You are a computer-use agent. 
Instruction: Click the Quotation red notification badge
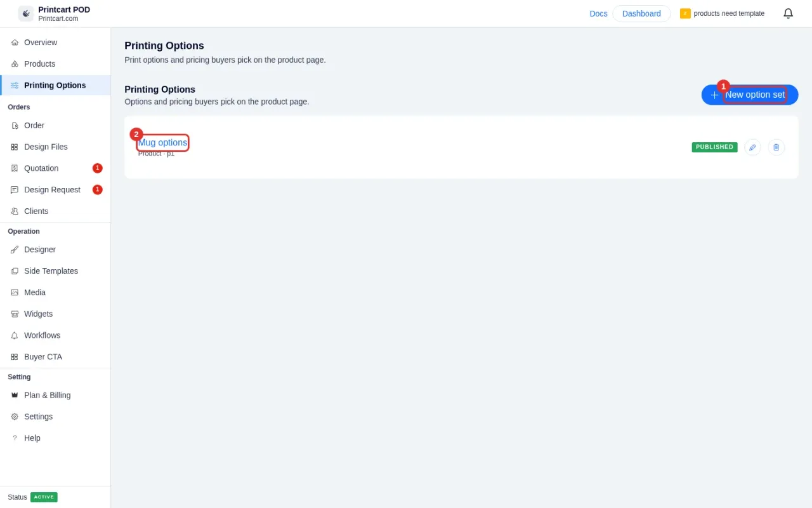tap(98, 168)
